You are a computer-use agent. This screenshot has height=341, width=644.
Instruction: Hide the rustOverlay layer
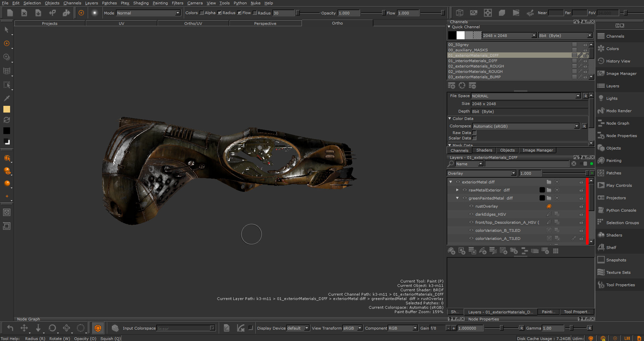coord(471,206)
